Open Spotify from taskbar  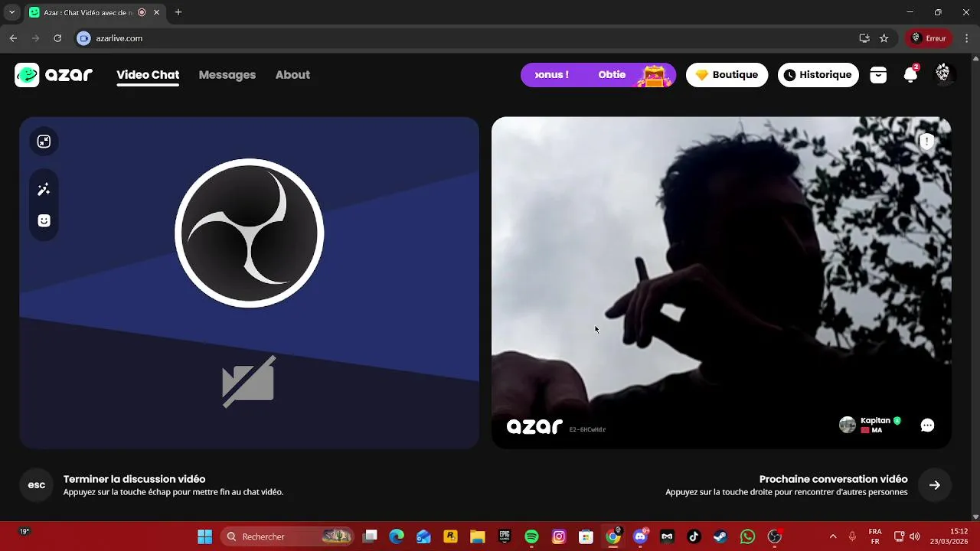click(532, 536)
